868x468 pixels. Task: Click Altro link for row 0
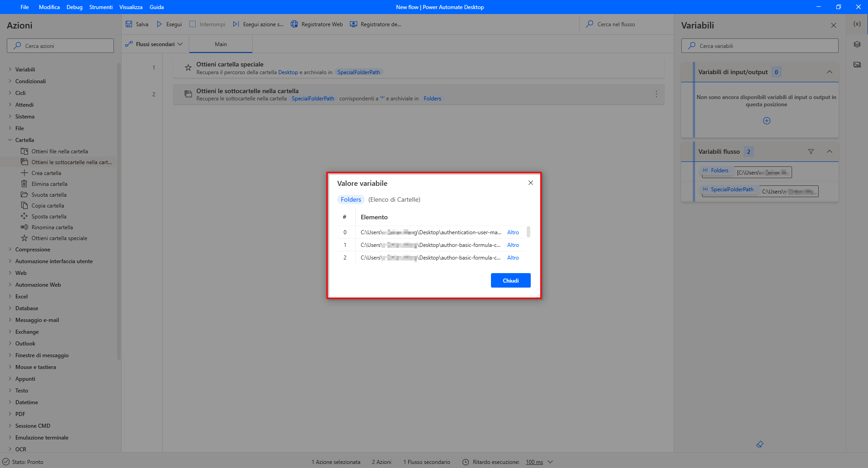coord(513,232)
